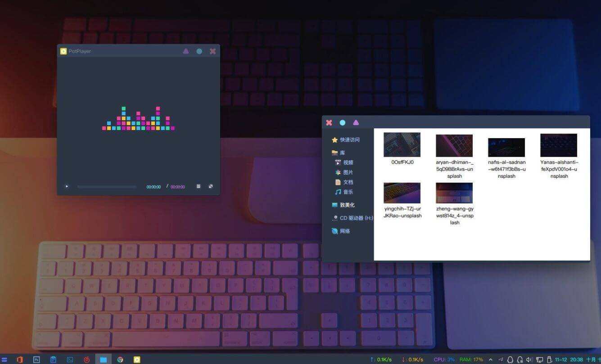The image size is (601, 364).
Task: Open Google Chrome from the taskbar
Action: (120, 360)
